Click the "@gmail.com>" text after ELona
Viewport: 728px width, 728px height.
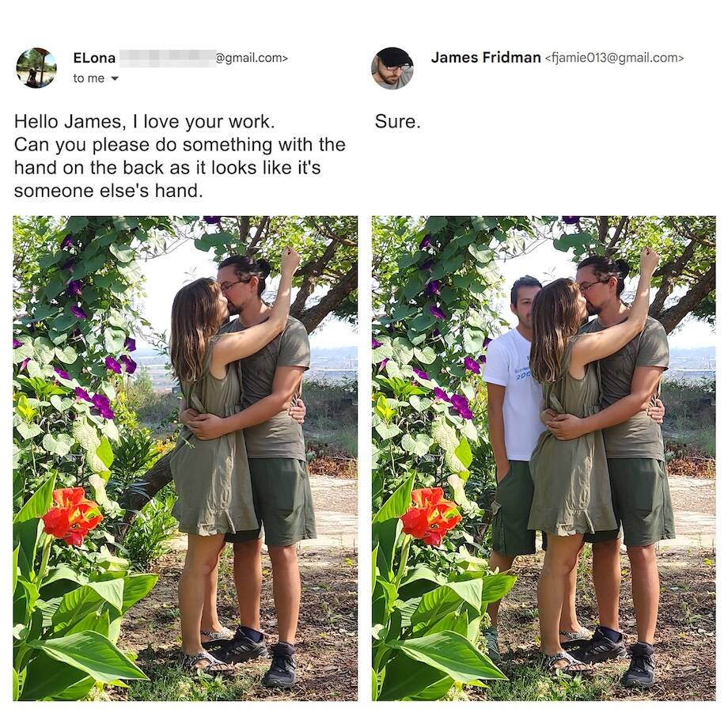pyautogui.click(x=252, y=58)
